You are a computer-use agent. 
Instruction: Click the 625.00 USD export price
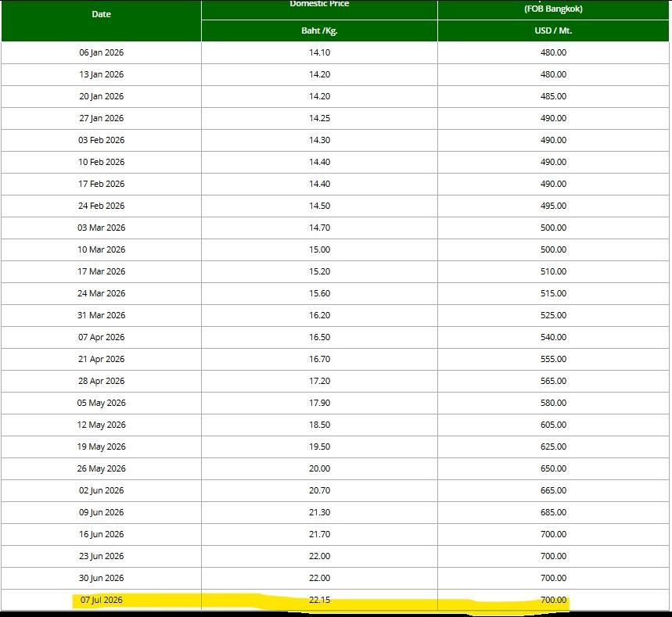pyautogui.click(x=553, y=447)
